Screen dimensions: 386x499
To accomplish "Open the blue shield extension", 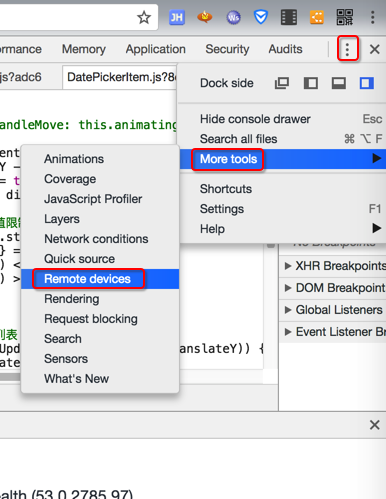I will (x=261, y=17).
